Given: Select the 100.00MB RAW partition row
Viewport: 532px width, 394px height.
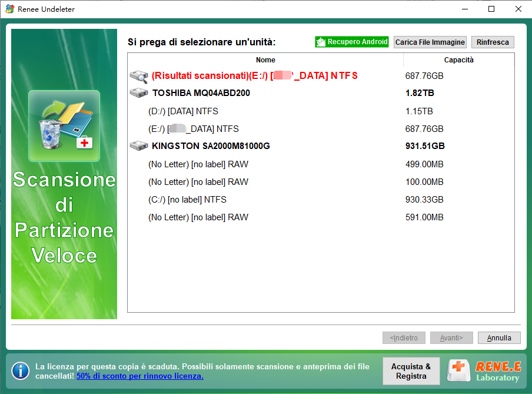Looking at the screenshot, I should (x=321, y=182).
